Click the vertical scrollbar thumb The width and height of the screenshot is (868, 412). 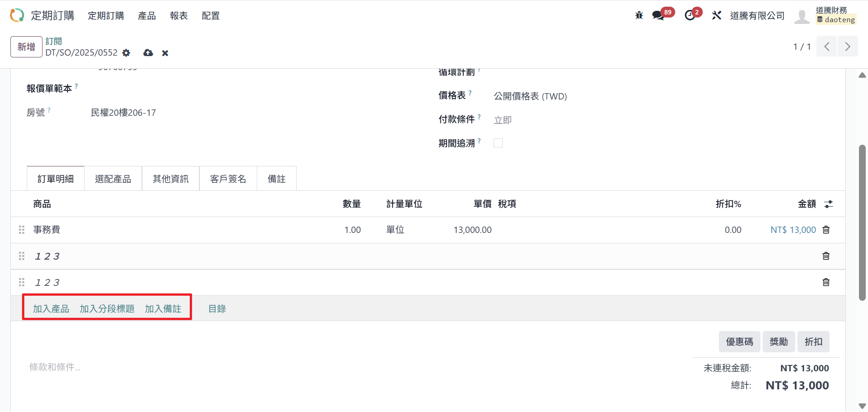pos(862,222)
